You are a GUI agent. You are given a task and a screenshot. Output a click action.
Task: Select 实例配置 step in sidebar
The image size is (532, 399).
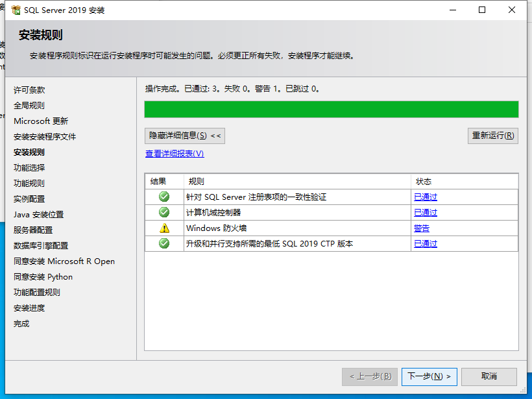tap(29, 199)
